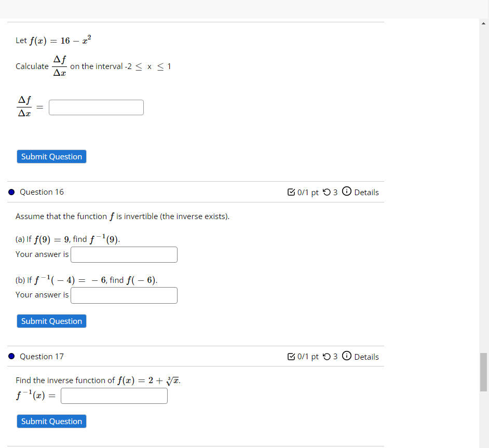Click the blue status dot next to Question 16

coord(11,192)
